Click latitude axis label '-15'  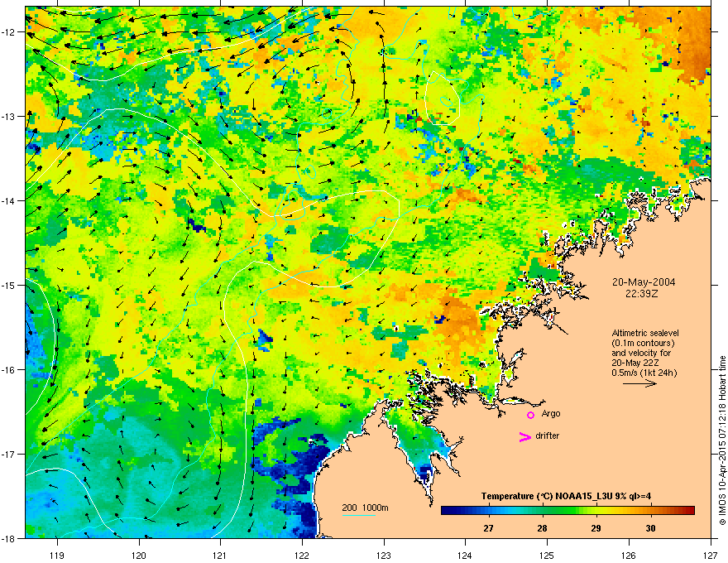tap(9, 285)
